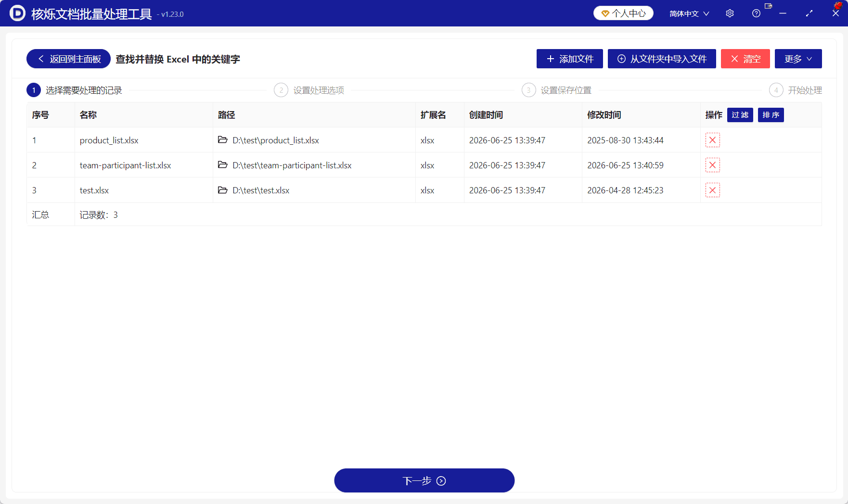The image size is (848, 504).
Task: Click 返回到主面板 back button
Action: point(68,59)
